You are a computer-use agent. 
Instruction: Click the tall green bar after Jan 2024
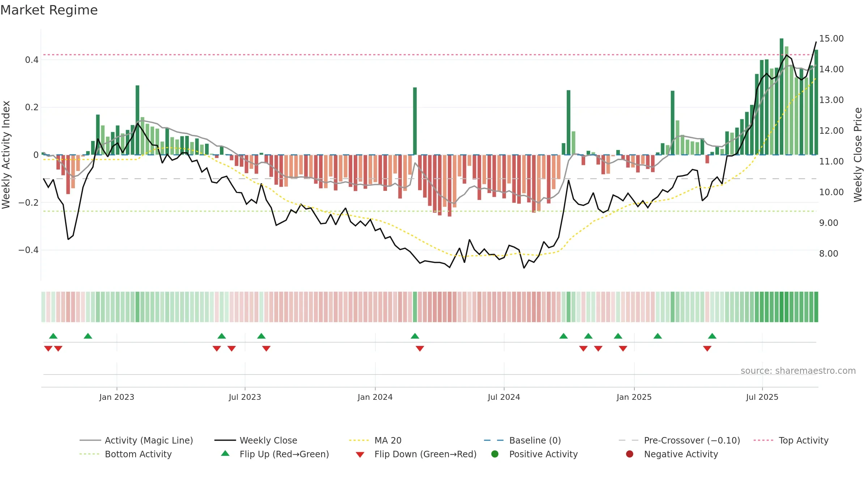click(415, 121)
